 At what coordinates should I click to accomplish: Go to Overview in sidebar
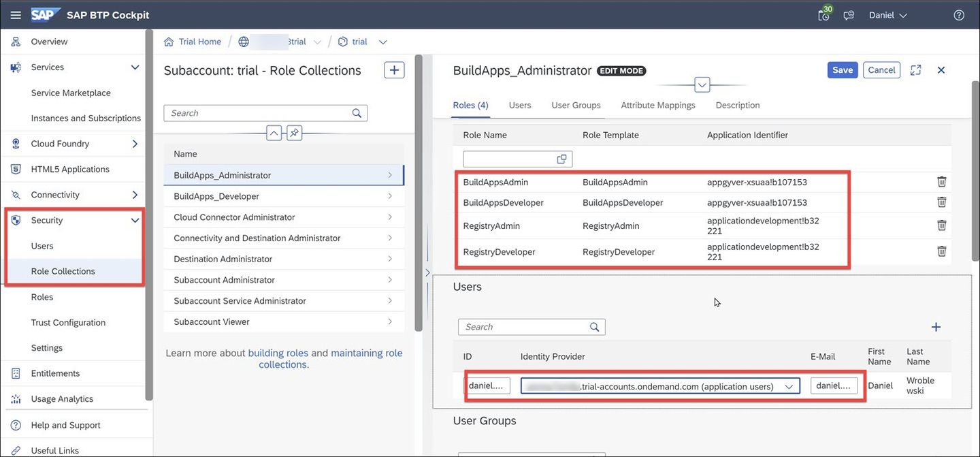click(x=49, y=42)
